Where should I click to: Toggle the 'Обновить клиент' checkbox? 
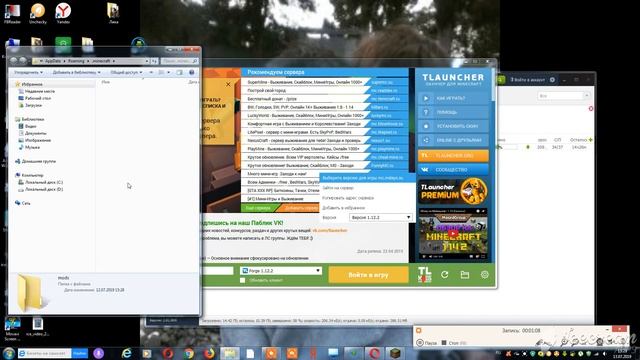(x=242, y=280)
